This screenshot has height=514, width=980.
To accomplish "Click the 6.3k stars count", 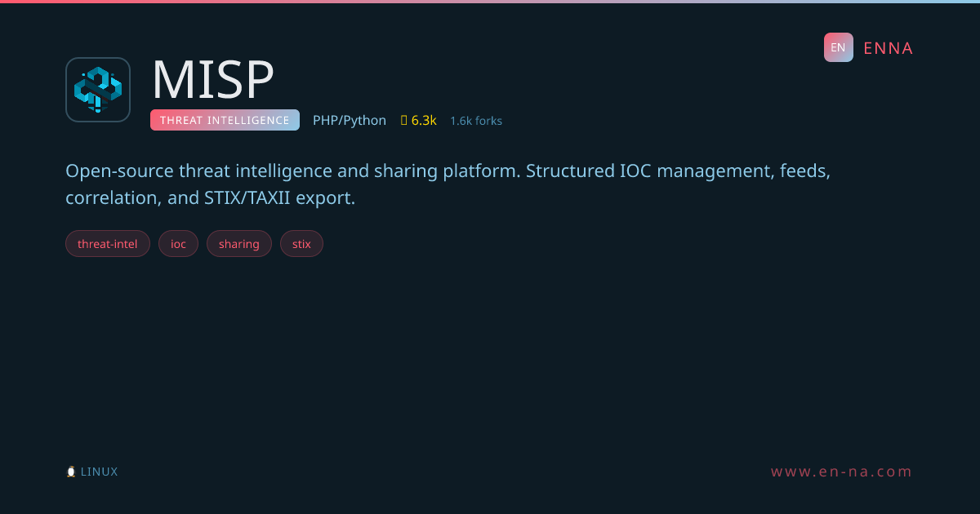I will (x=424, y=121).
